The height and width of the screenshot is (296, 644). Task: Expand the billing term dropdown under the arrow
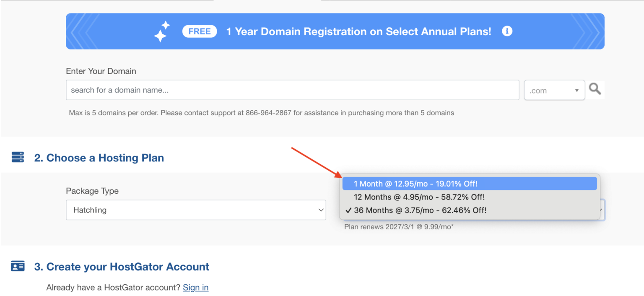[x=602, y=210]
